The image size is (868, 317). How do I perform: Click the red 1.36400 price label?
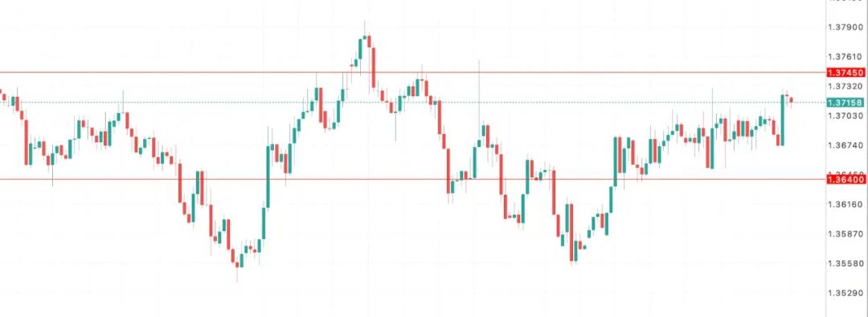(845, 179)
